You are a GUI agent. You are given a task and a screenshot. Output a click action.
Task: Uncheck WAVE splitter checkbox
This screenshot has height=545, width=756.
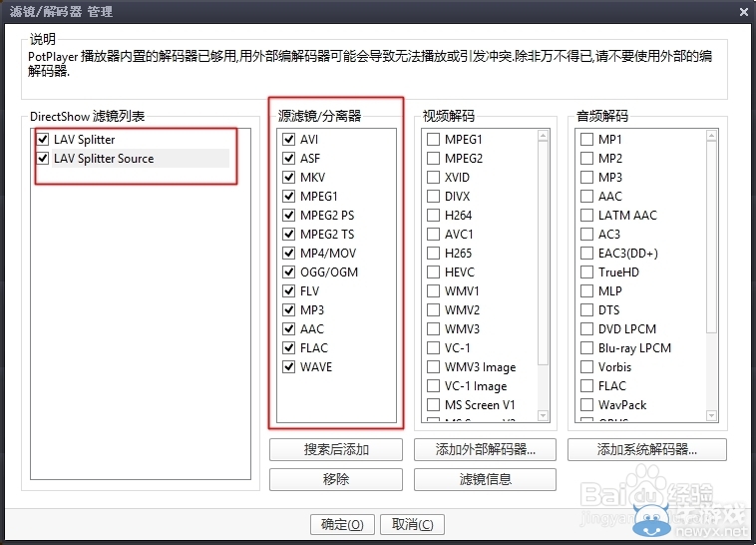coord(289,367)
